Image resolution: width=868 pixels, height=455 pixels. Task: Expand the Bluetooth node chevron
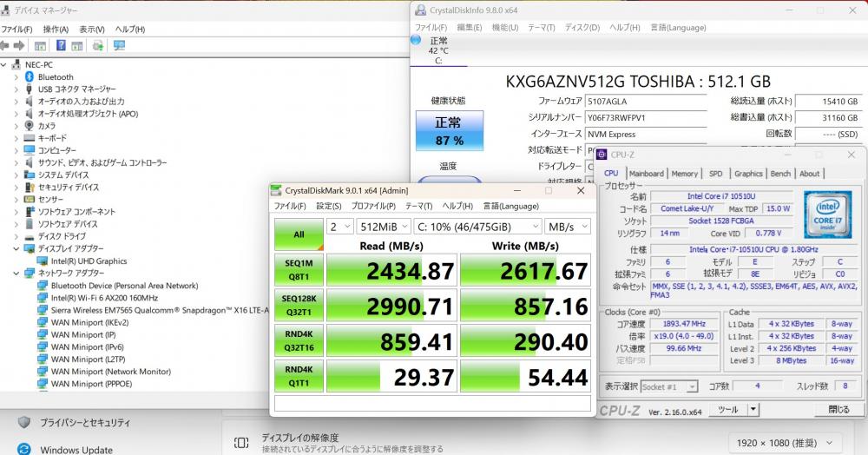pos(16,77)
